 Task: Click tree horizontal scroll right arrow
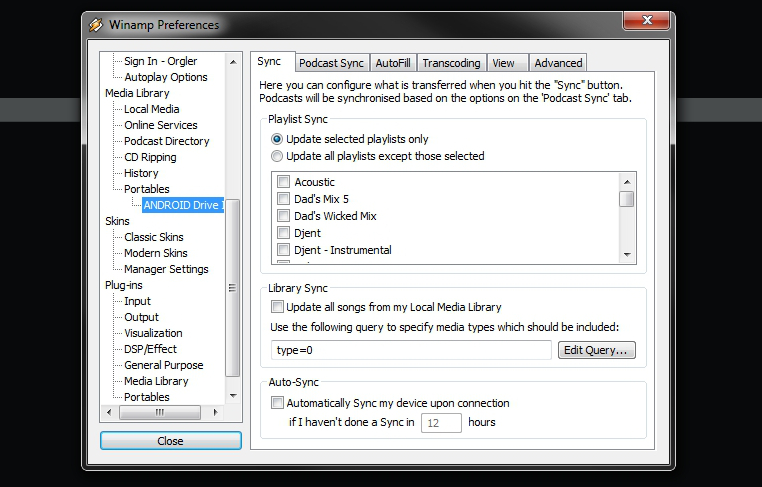click(216, 413)
